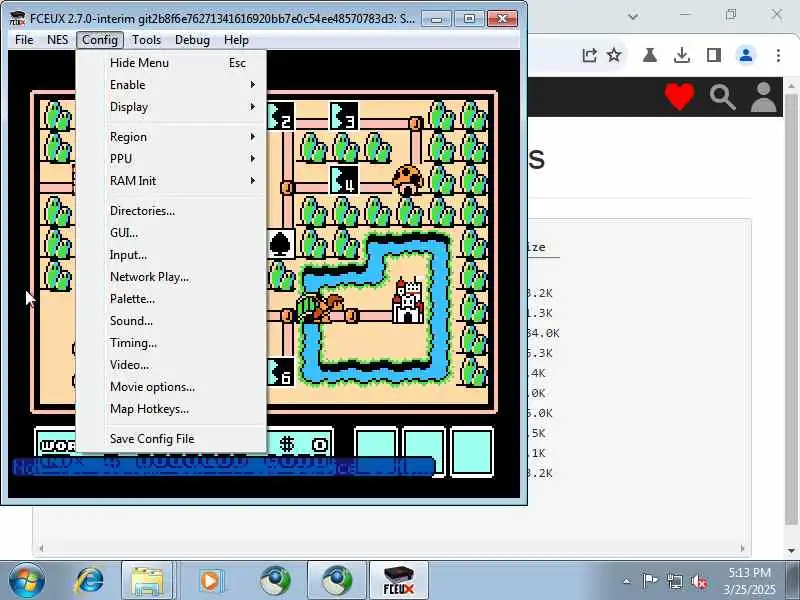800x600 pixels.
Task: Click the browser flask labs icon
Action: pos(649,55)
